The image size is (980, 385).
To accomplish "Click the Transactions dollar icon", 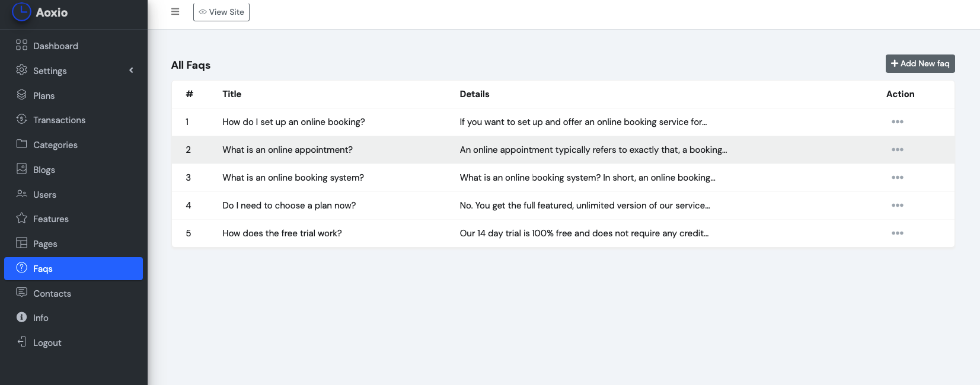I will (x=22, y=119).
